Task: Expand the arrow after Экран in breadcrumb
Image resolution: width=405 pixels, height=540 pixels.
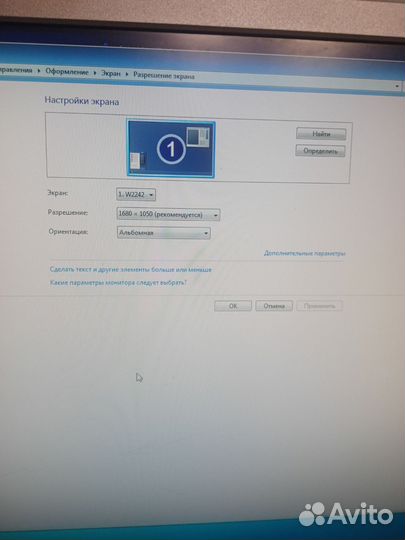Action: click(x=127, y=74)
